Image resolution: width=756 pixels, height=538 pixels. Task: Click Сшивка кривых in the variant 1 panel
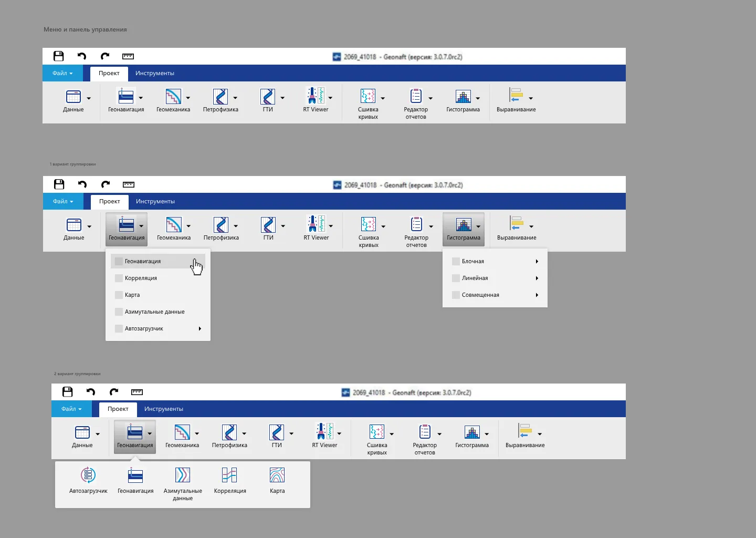(369, 232)
